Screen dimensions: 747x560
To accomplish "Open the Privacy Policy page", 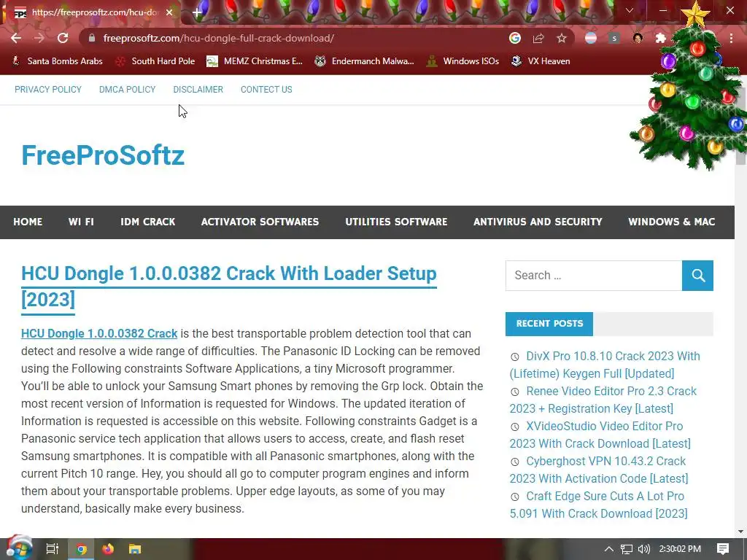I will pyautogui.click(x=48, y=90).
